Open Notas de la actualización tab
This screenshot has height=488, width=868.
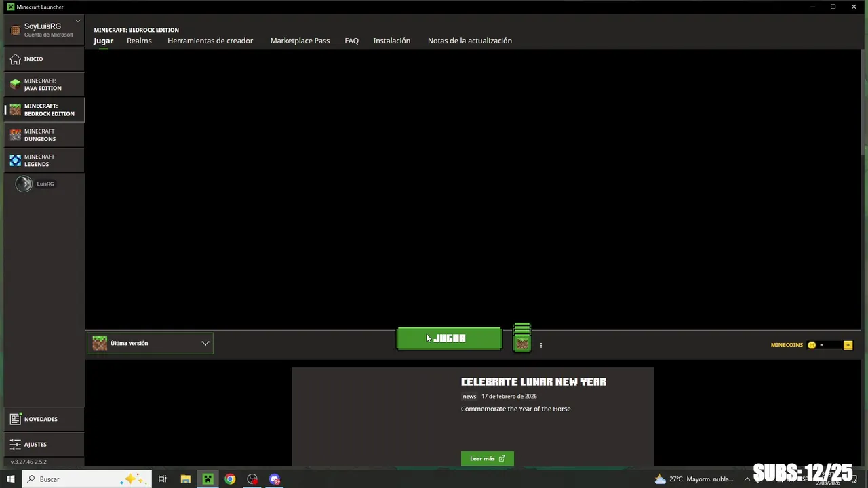469,41
